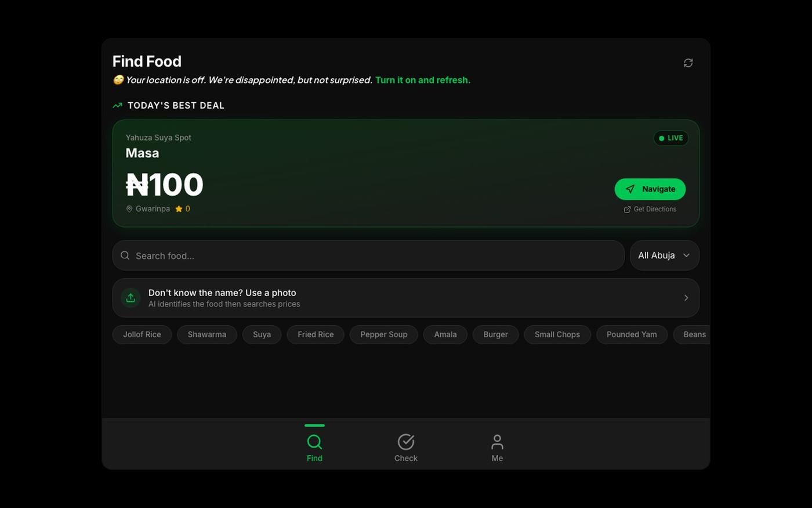Click the trending arrow icon by Today's Best Deal
The height and width of the screenshot is (508, 812).
(118, 106)
